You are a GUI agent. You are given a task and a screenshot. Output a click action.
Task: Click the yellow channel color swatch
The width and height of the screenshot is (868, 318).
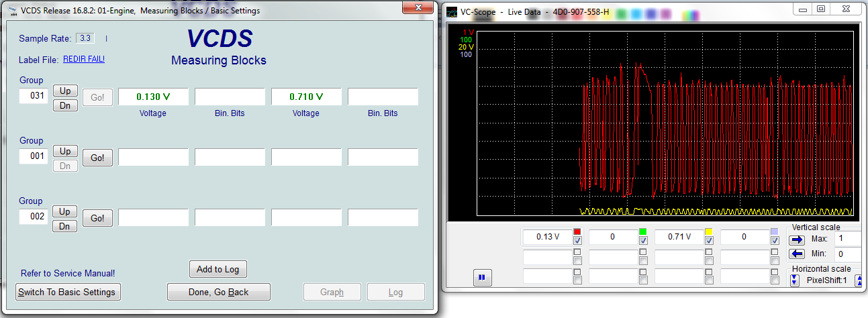[x=709, y=231]
